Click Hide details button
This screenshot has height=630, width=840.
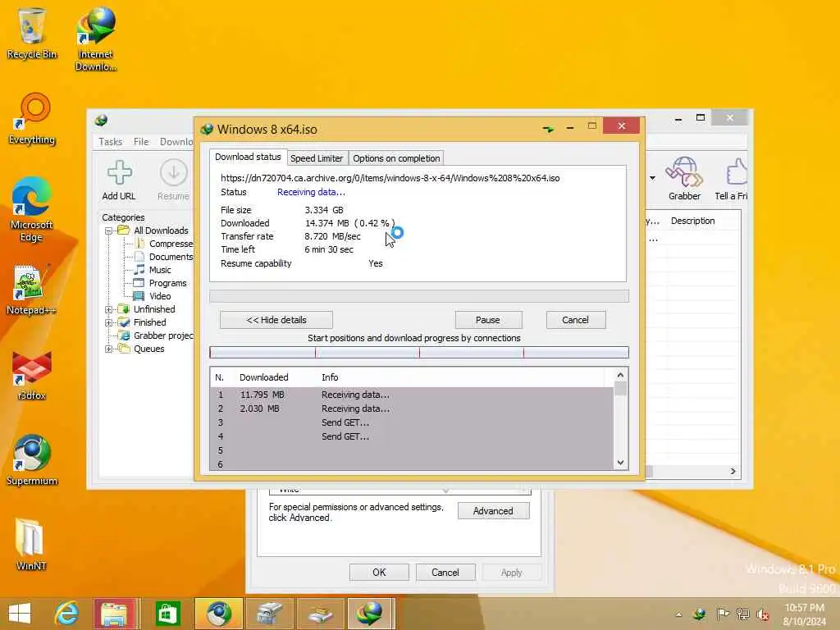point(276,320)
